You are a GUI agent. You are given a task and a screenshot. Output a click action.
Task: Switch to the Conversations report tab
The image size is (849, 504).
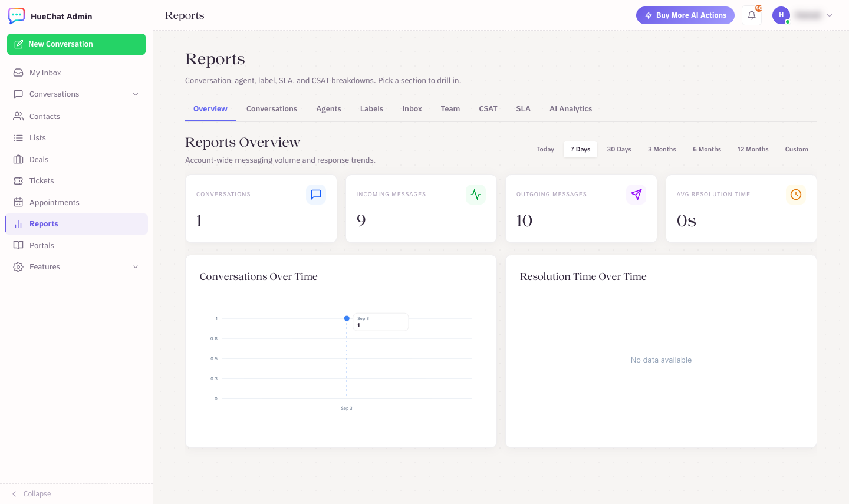pos(272,109)
